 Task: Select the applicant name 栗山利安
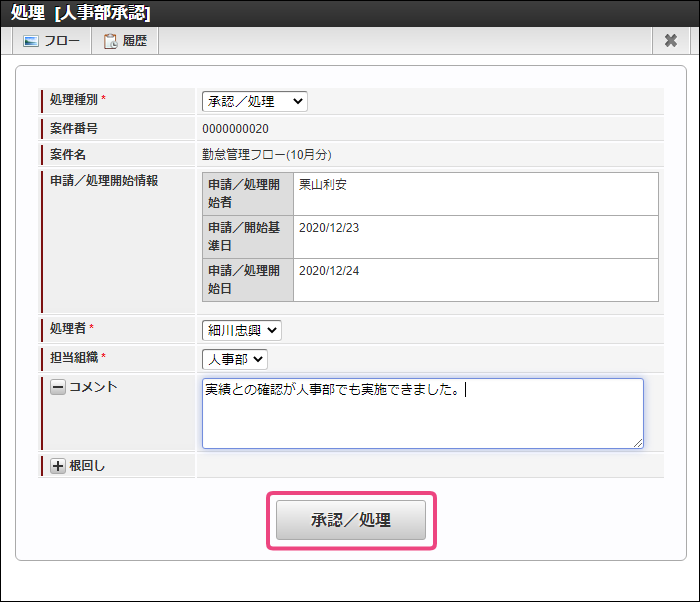point(322,185)
